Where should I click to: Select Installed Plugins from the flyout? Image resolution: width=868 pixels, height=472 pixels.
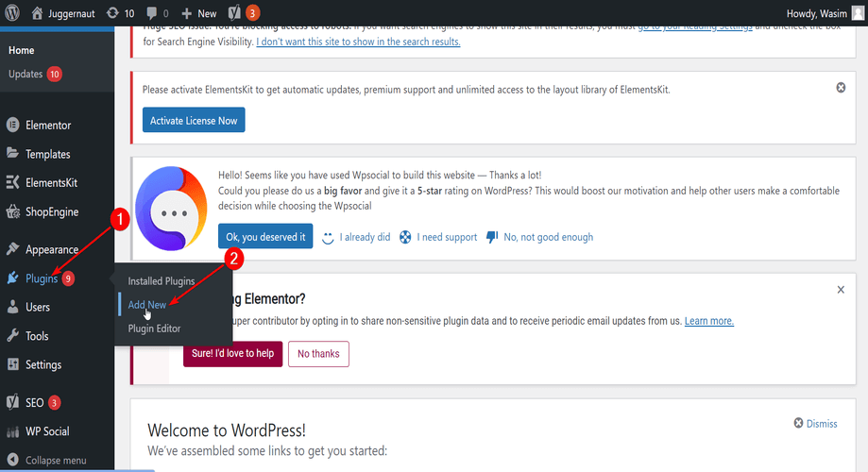click(162, 281)
